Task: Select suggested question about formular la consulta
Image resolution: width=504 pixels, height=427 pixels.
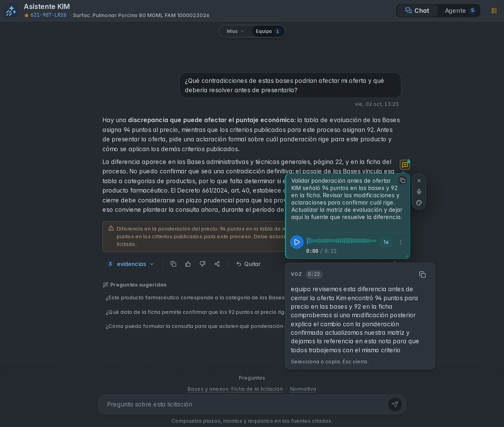Action: point(195,326)
